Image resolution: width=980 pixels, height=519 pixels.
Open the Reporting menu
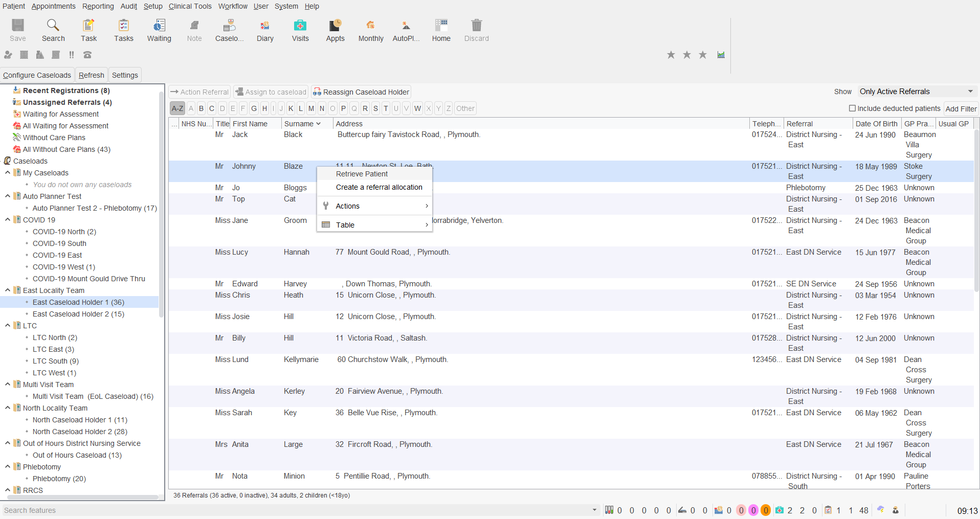click(x=98, y=6)
